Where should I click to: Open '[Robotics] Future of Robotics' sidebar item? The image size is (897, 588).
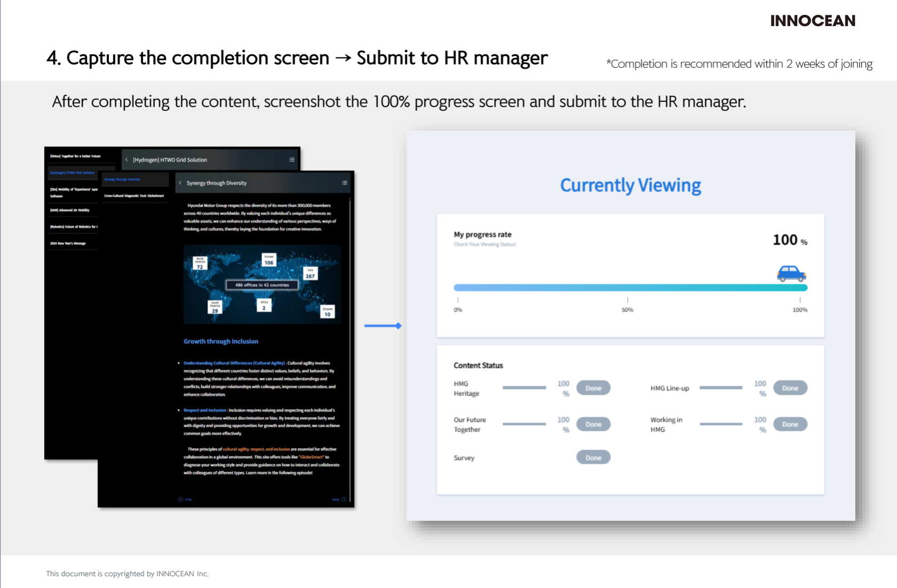[x=74, y=227]
